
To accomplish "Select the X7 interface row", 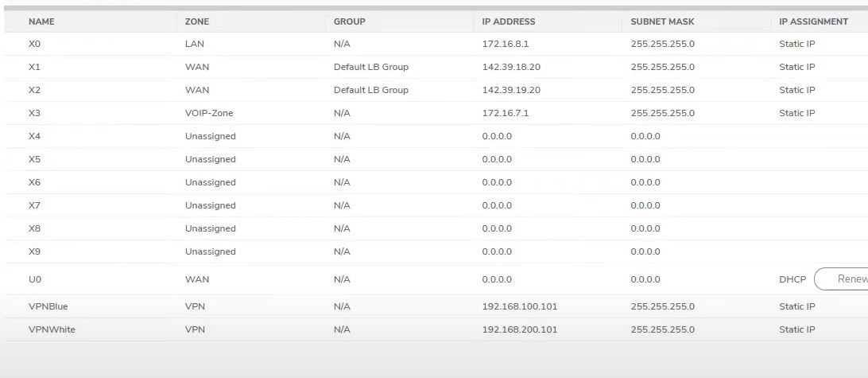I will coord(34,205).
